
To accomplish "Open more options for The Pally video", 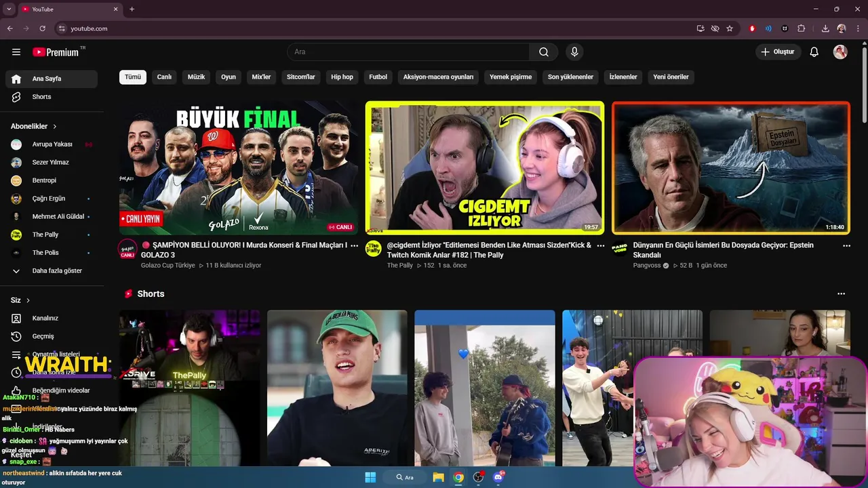I will coord(600,246).
